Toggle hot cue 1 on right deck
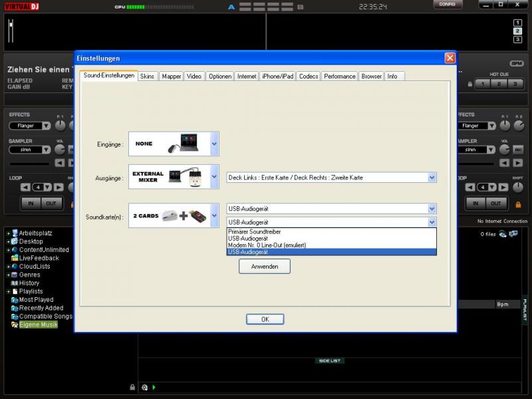 click(x=482, y=84)
